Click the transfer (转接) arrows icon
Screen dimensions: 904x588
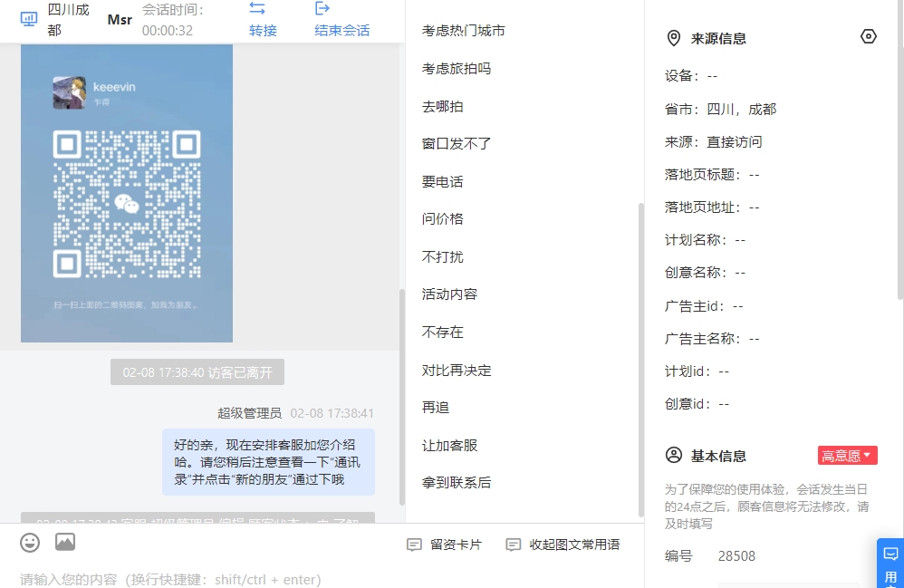click(x=257, y=9)
